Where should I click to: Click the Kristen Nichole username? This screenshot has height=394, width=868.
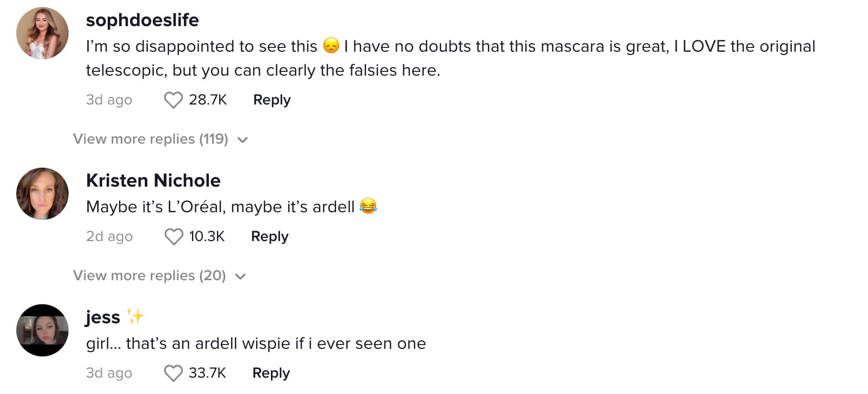pos(153,181)
